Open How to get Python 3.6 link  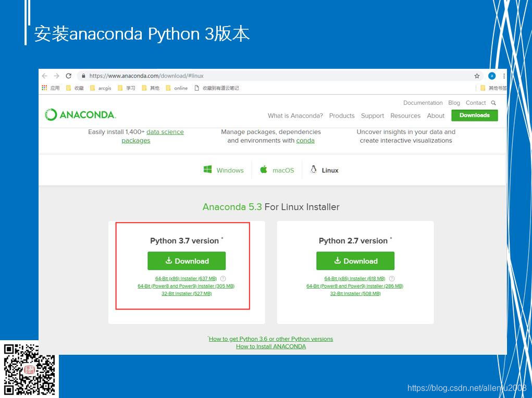click(270, 339)
